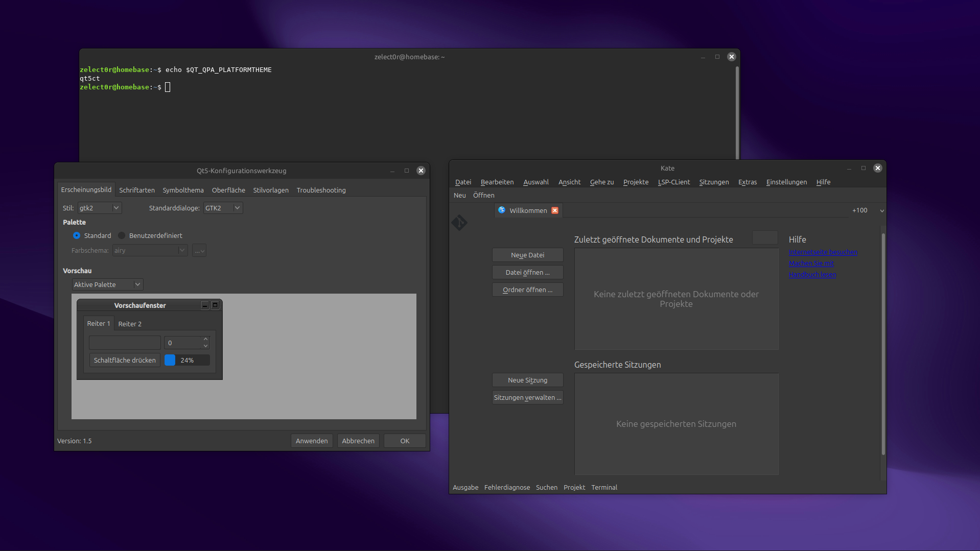Viewport: 980px width, 551px height.
Task: Open the Farbschema dropdown showing airy
Action: tap(150, 250)
